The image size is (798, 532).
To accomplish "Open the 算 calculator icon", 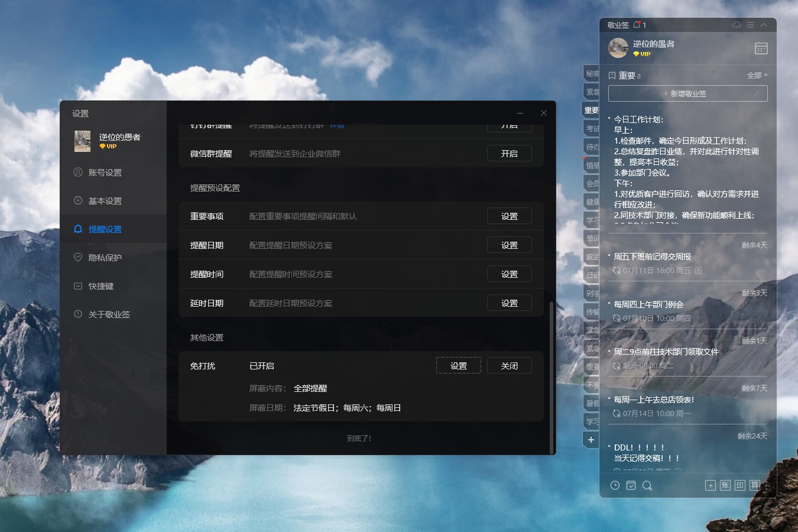I will click(755, 485).
